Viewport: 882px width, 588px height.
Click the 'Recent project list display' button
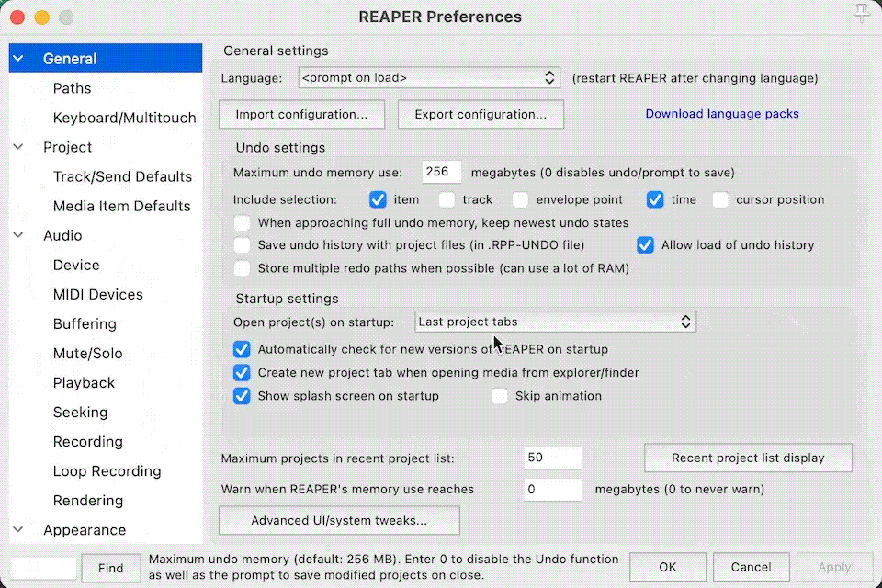tap(748, 458)
